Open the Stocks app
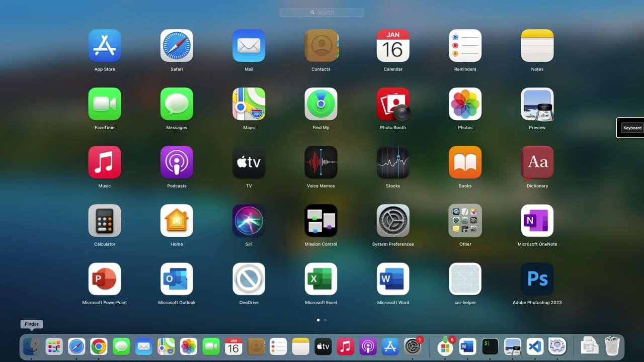The height and width of the screenshot is (362, 644). click(x=393, y=162)
